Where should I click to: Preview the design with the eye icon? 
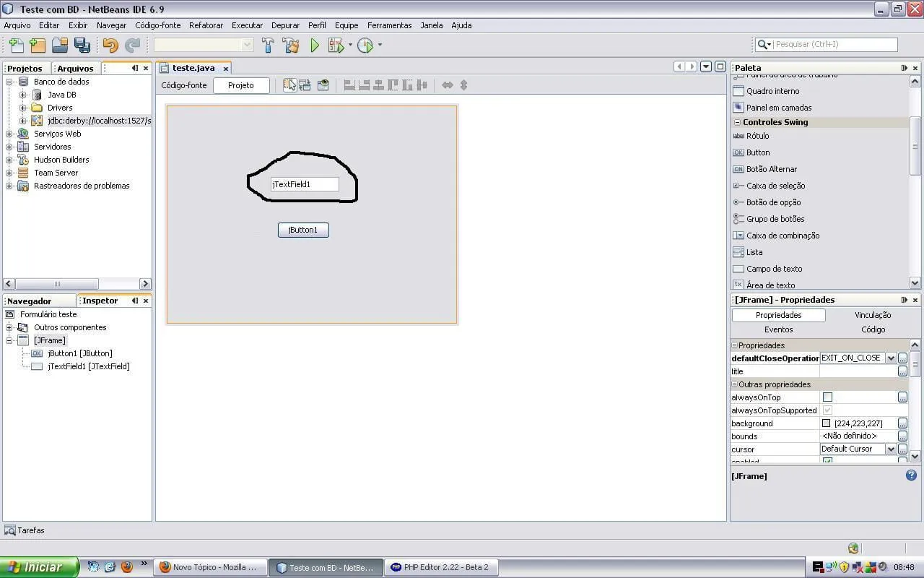point(323,85)
